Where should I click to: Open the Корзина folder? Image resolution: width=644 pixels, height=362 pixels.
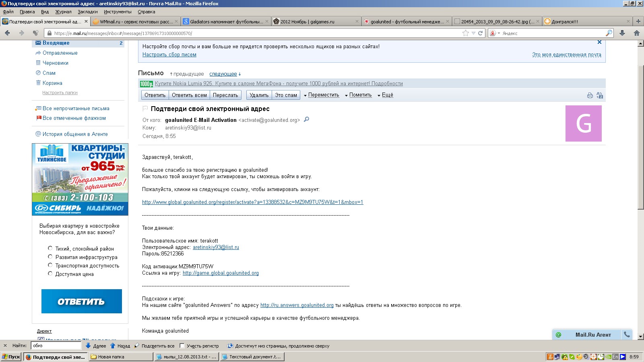coord(52,83)
